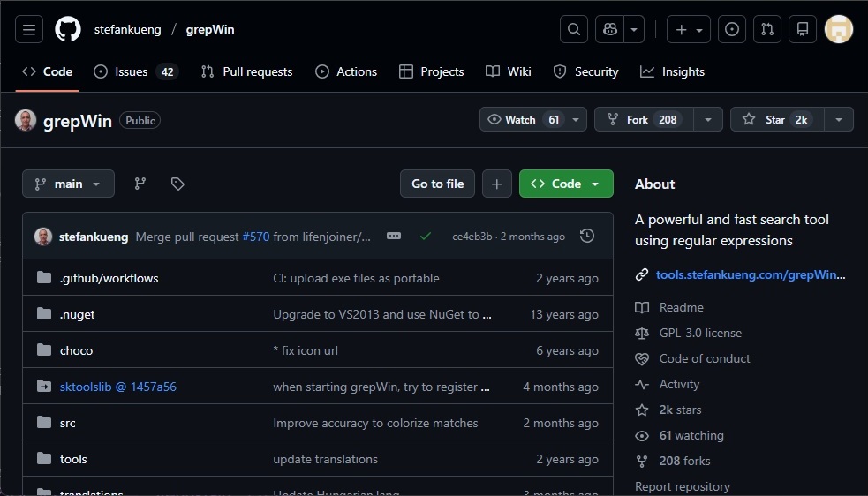Open the sktoolslib @ 1457a56 submodule
868x496 pixels.
118,387
